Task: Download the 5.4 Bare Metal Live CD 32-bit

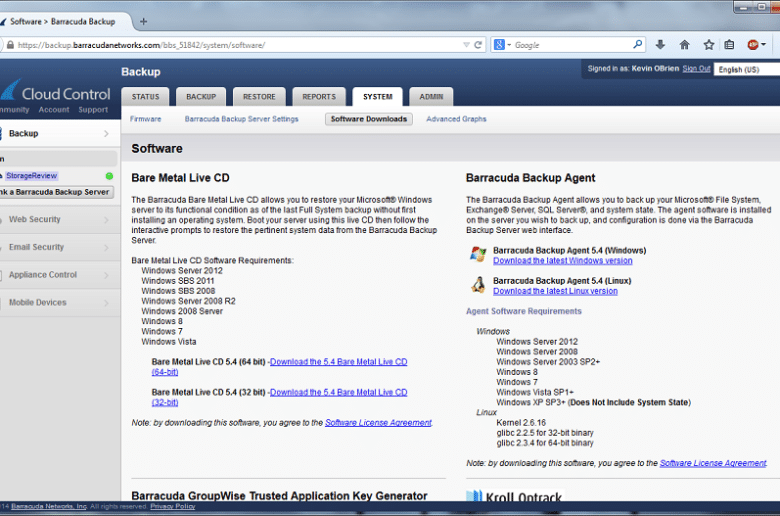Action: tap(338, 392)
